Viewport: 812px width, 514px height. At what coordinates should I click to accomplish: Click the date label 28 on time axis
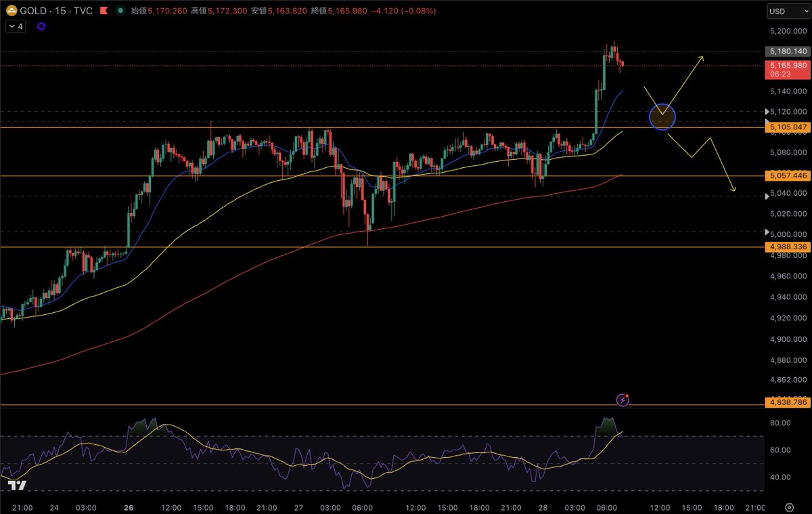coord(544,507)
